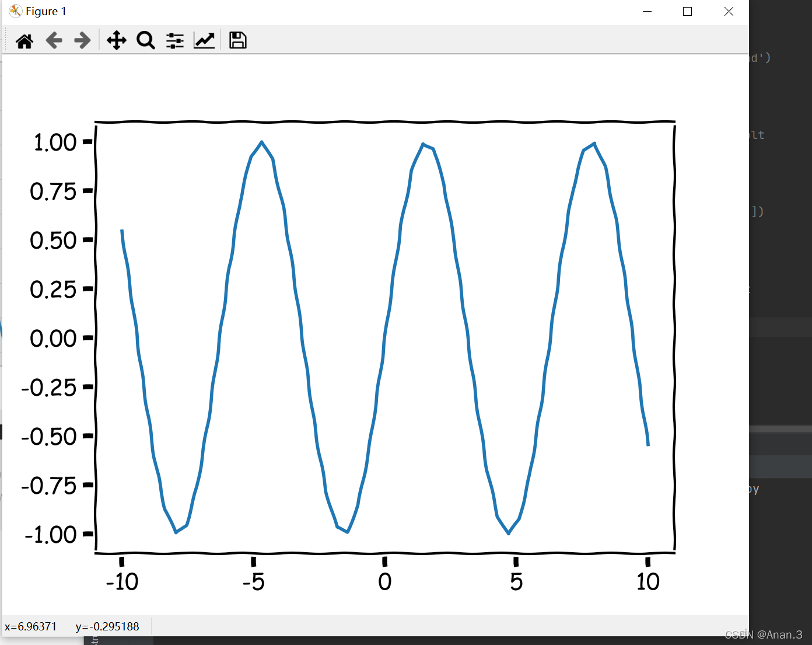Viewport: 812px width, 645px height.
Task: Minimize the Figure 1 window
Action: pos(647,12)
